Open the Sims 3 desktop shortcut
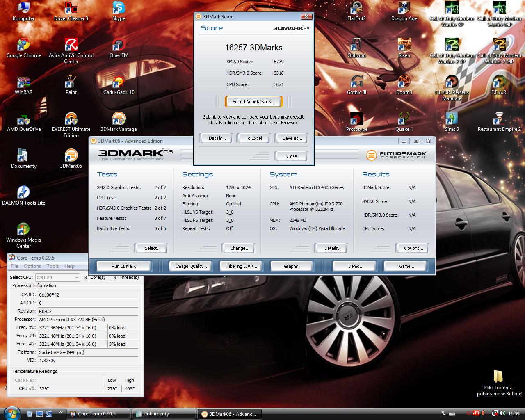This screenshot has width=525, height=420. [452, 122]
